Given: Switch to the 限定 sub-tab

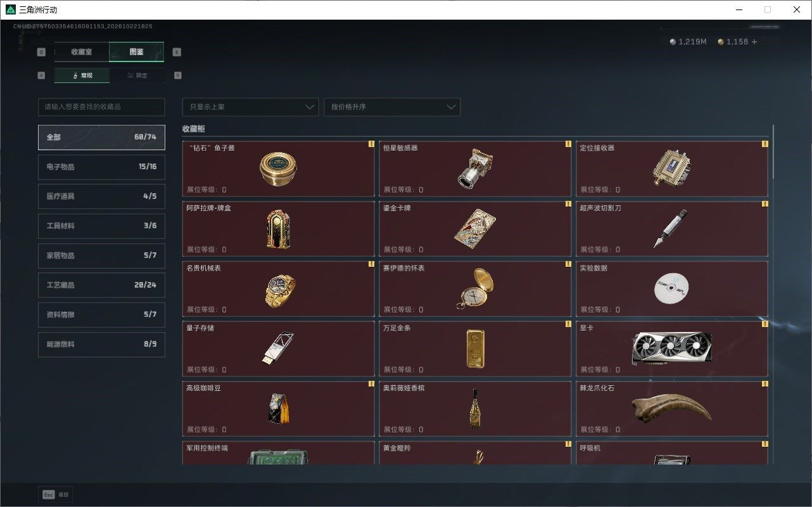Looking at the screenshot, I should [137, 75].
